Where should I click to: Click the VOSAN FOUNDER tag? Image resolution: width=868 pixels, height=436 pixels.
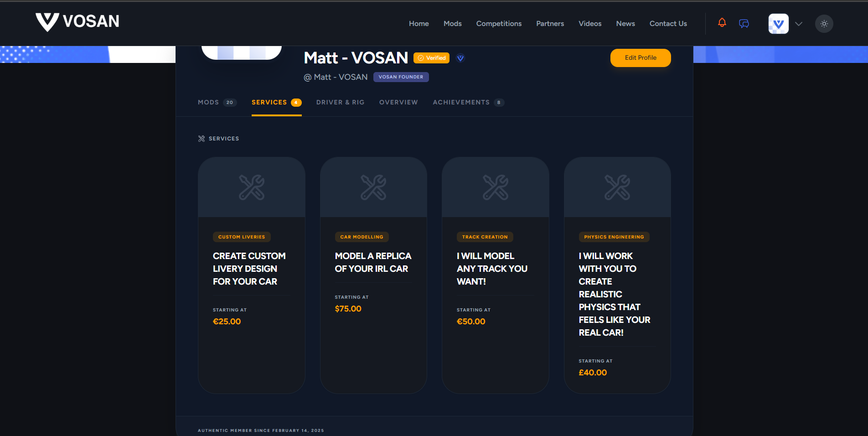(x=401, y=77)
